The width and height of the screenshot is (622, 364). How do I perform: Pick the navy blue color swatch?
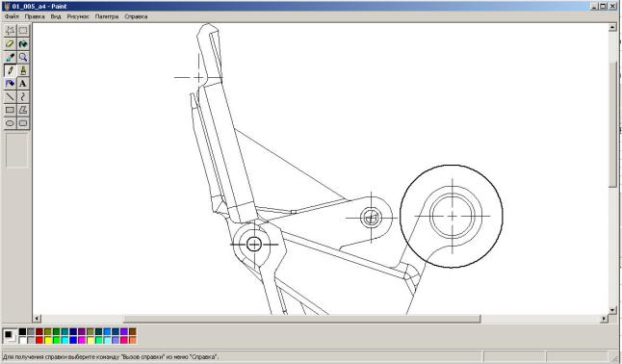pos(73,332)
